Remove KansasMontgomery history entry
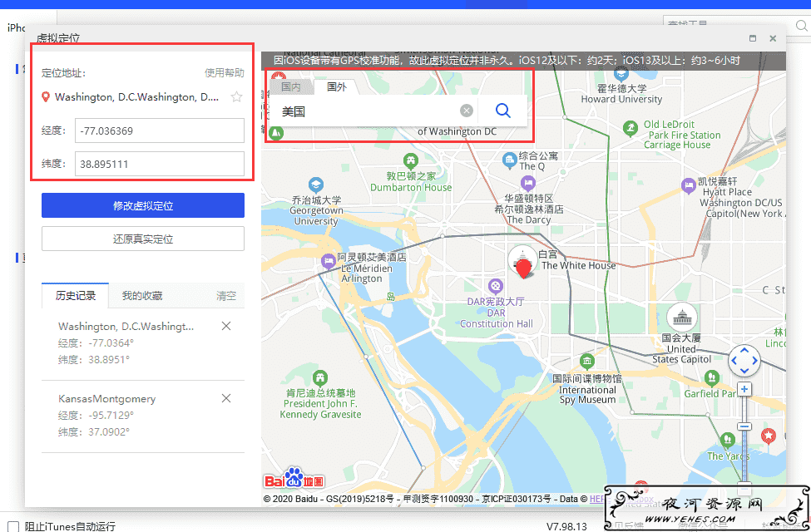Image resolution: width=811 pixels, height=532 pixels. point(226,398)
